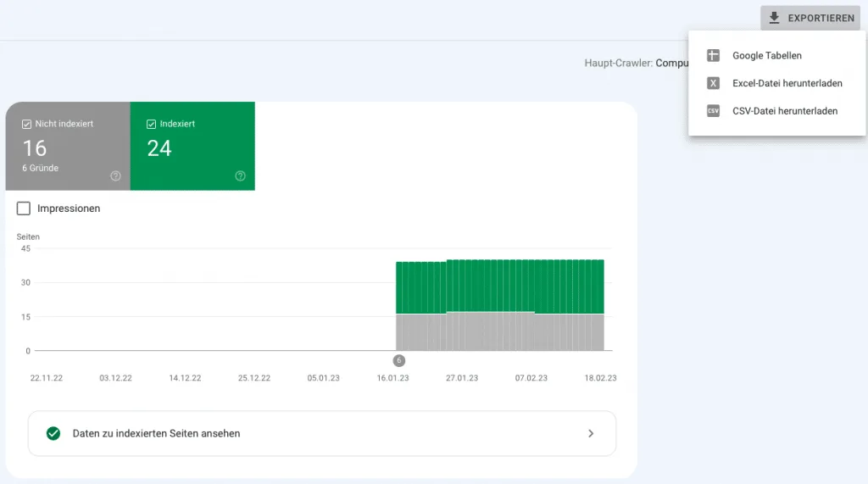This screenshot has height=484, width=868.
Task: Click the 22.11.22 date label
Action: coord(47,378)
